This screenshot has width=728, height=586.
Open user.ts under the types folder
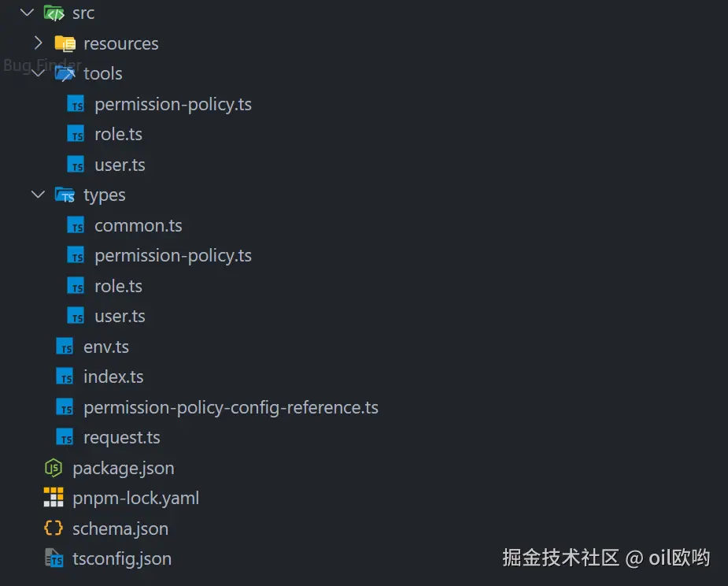(120, 316)
